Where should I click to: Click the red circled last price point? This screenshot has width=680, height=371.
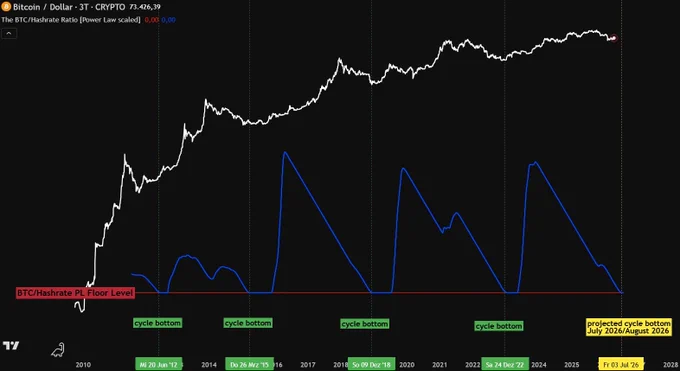614,38
